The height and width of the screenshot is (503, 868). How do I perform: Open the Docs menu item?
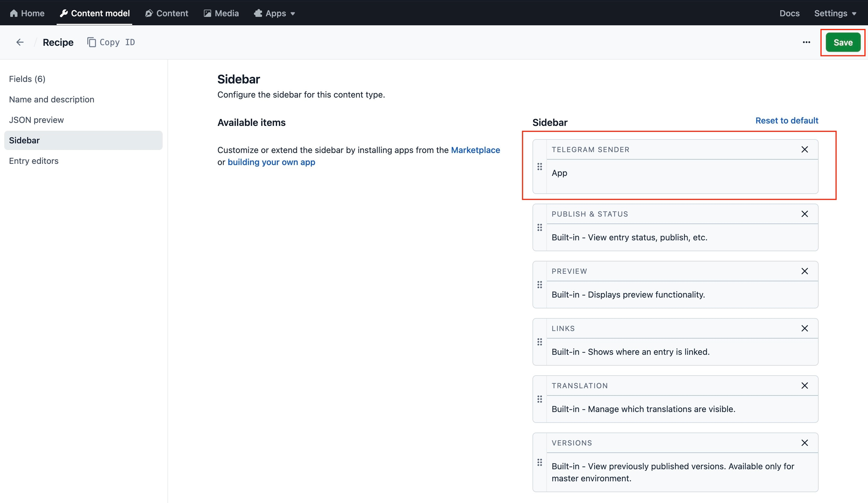tap(789, 13)
